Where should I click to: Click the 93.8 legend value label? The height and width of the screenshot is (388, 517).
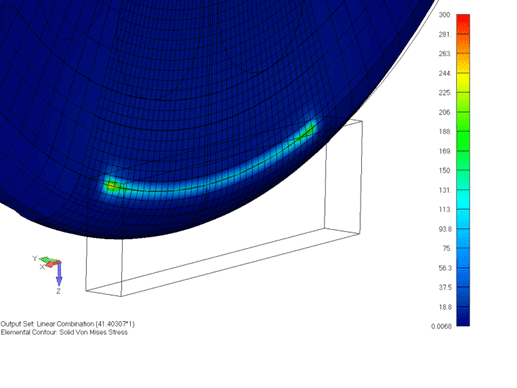pyautogui.click(x=445, y=229)
